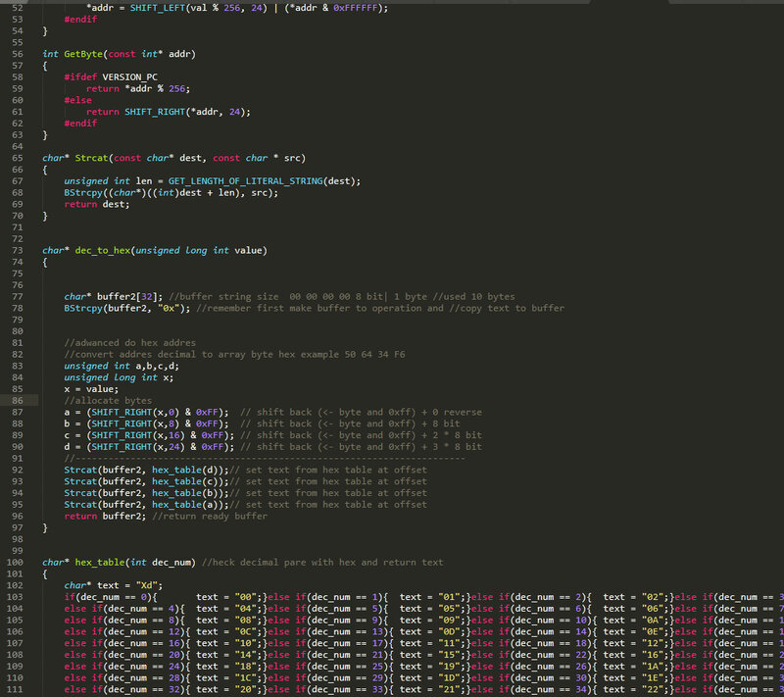784x697 pixels.
Task: Click '//adwanced do hex addres' comment
Action: click(x=130, y=343)
